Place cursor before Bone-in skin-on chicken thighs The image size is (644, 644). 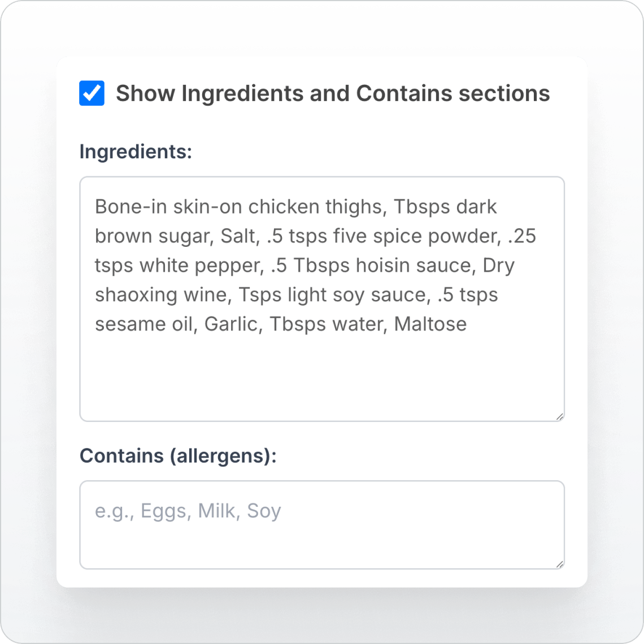pos(96,206)
